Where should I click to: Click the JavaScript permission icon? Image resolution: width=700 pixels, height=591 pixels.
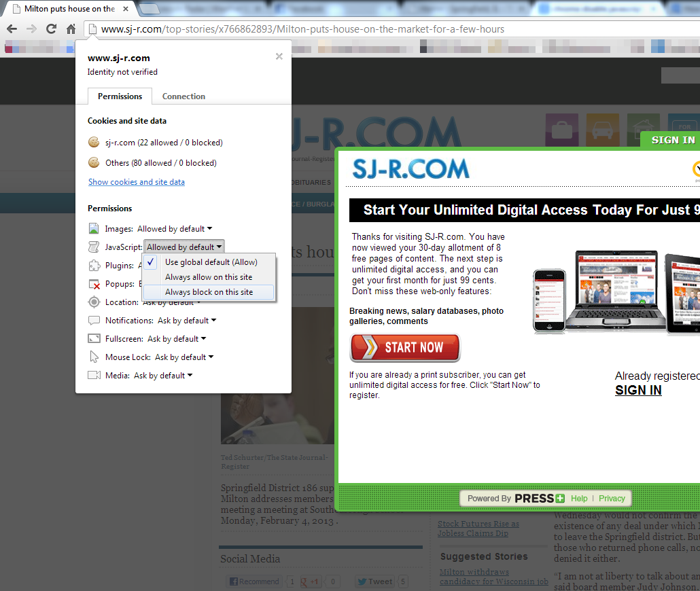[x=94, y=247]
